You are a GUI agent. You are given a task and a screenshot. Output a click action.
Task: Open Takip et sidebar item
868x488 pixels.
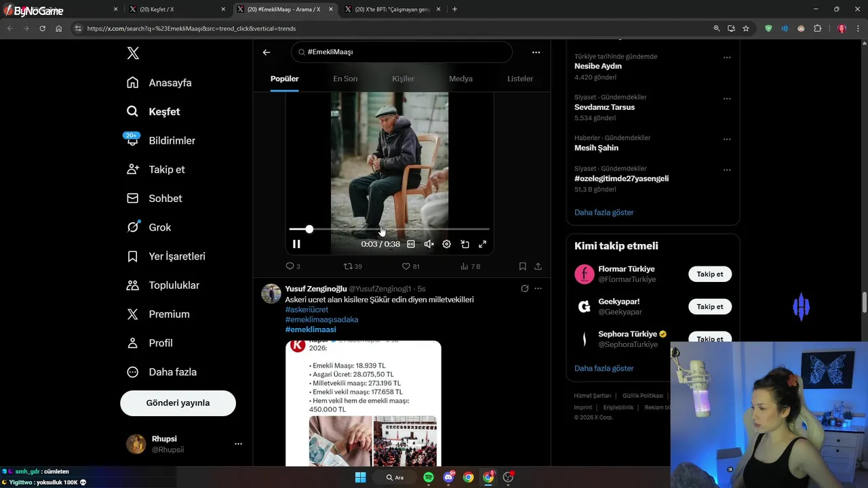click(x=155, y=169)
